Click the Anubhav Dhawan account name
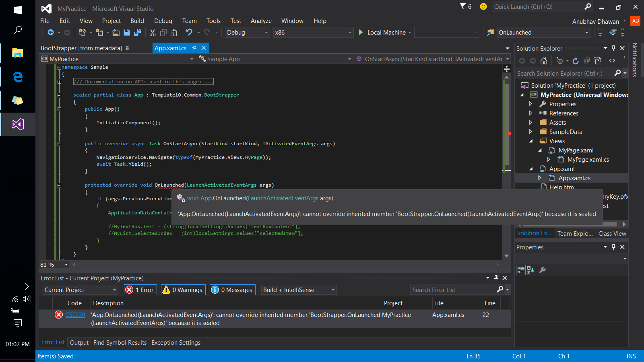644x362 pixels. pyautogui.click(x=596, y=21)
